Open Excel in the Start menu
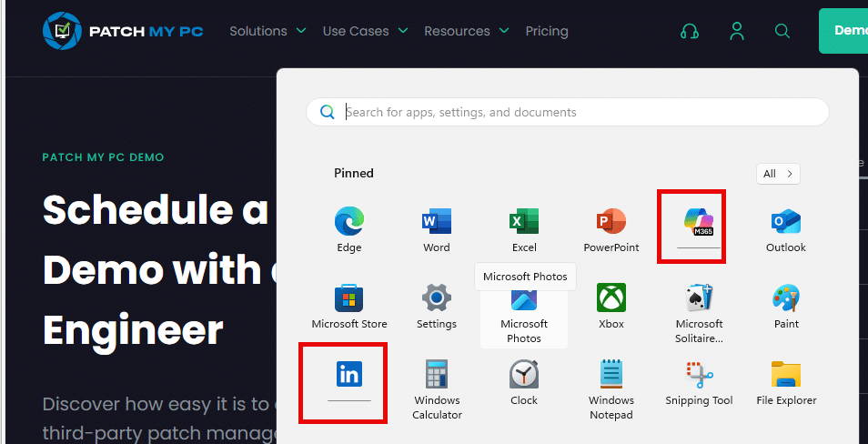The height and width of the screenshot is (444, 868). click(524, 230)
